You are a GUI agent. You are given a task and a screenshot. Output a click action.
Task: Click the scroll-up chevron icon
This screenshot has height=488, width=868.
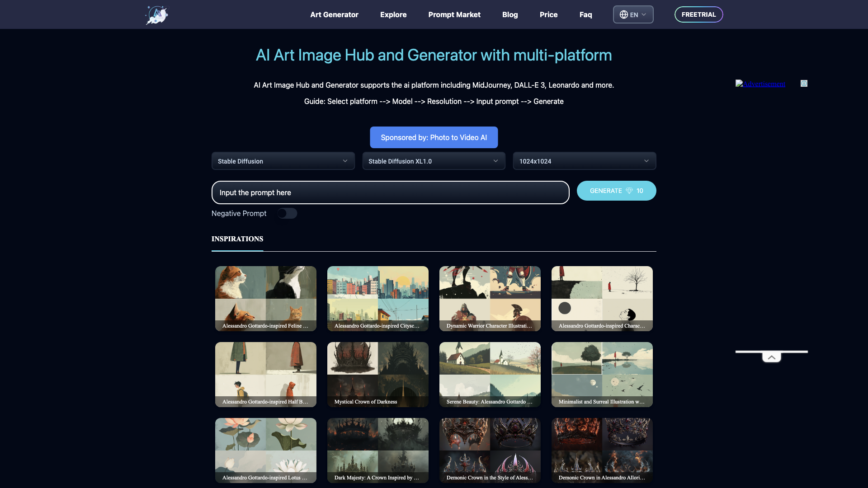pyautogui.click(x=772, y=357)
